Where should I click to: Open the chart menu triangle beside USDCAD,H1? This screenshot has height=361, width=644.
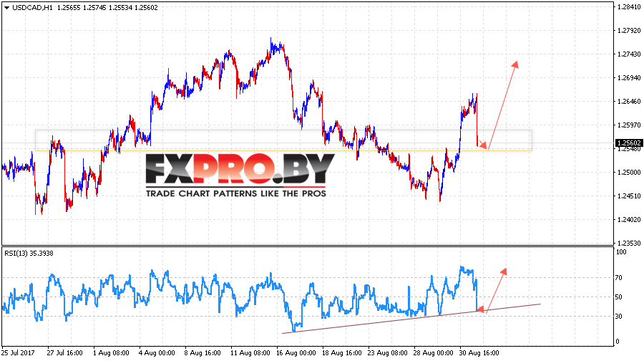coord(6,8)
